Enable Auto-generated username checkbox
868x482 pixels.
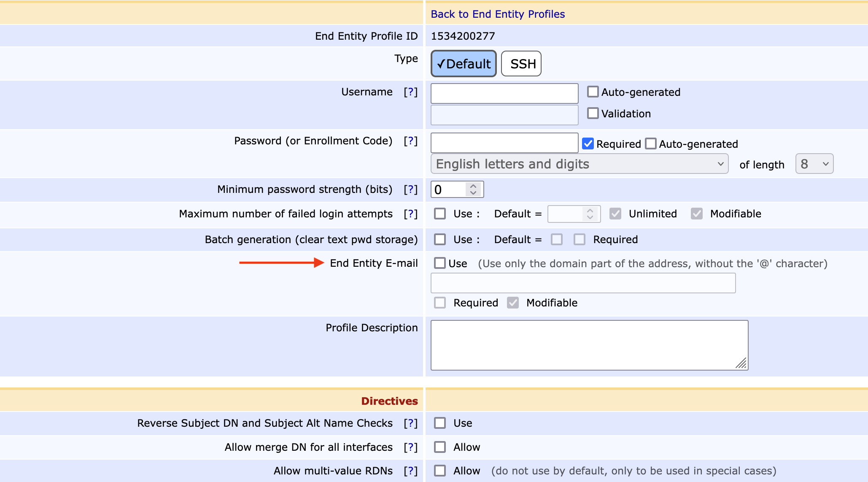point(593,92)
